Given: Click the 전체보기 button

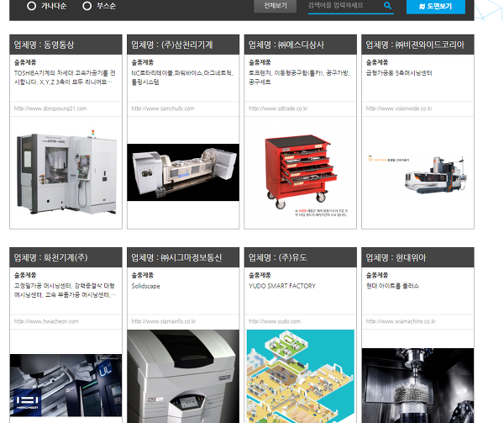Looking at the screenshot, I should [x=276, y=6].
